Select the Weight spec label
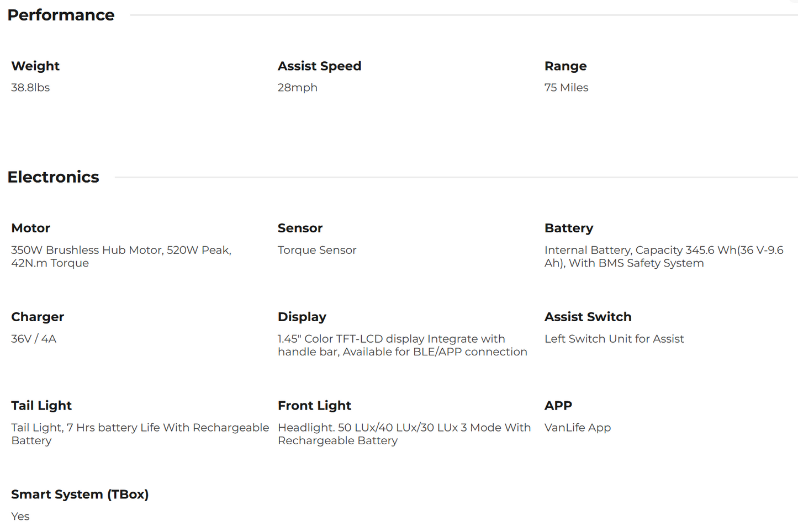The height and width of the screenshot is (532, 798). (x=35, y=66)
